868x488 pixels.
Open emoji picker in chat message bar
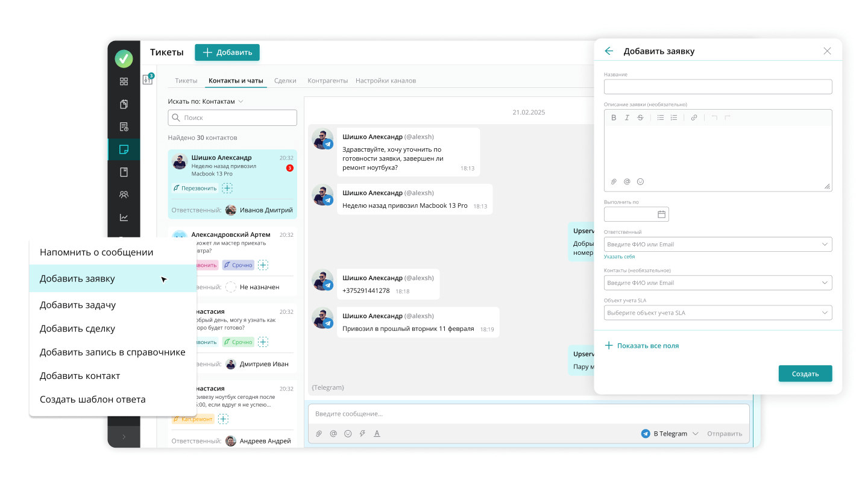(x=348, y=433)
